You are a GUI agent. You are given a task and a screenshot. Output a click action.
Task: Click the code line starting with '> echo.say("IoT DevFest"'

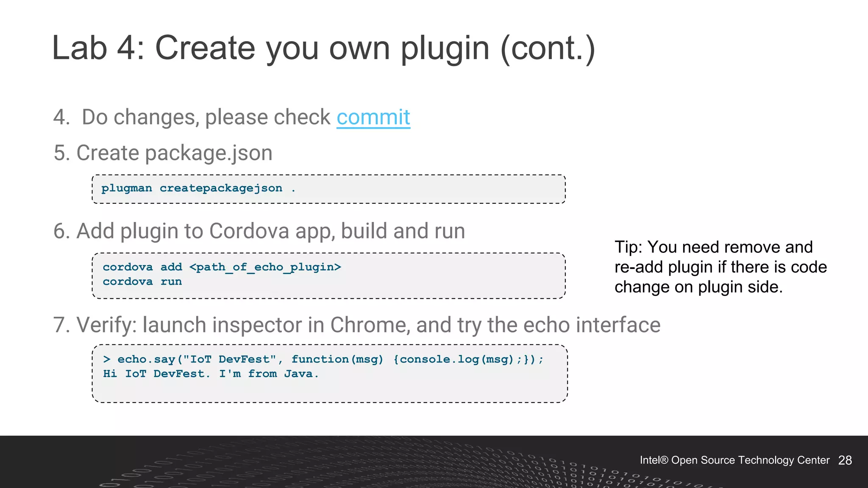323,360
